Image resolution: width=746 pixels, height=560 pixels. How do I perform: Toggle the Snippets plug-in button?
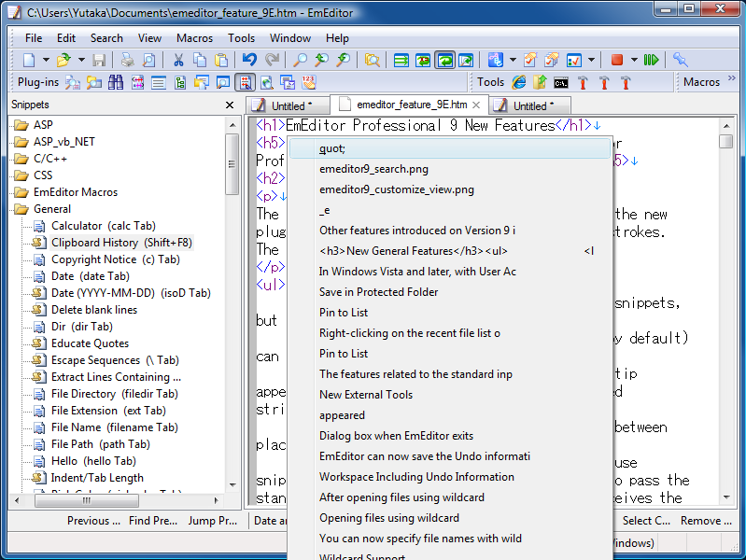click(245, 82)
